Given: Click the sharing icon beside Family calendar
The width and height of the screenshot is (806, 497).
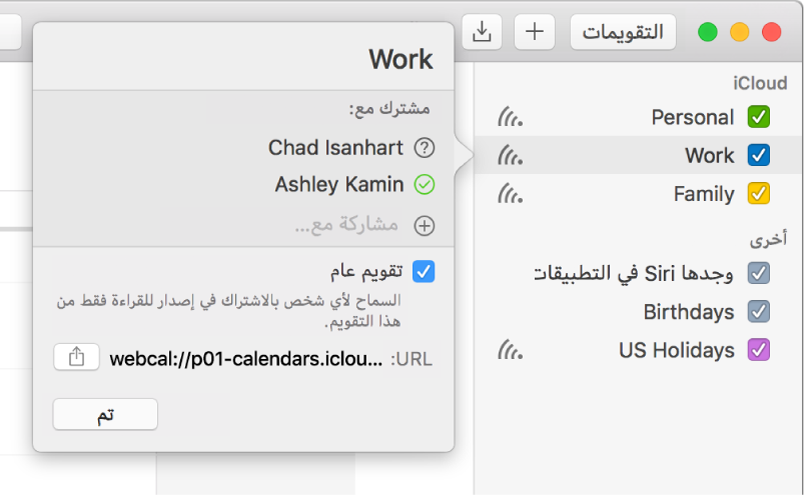Looking at the screenshot, I should (510, 194).
